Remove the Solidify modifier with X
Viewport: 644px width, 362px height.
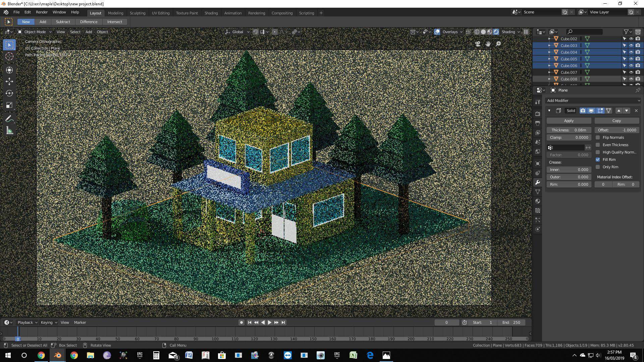click(636, 111)
